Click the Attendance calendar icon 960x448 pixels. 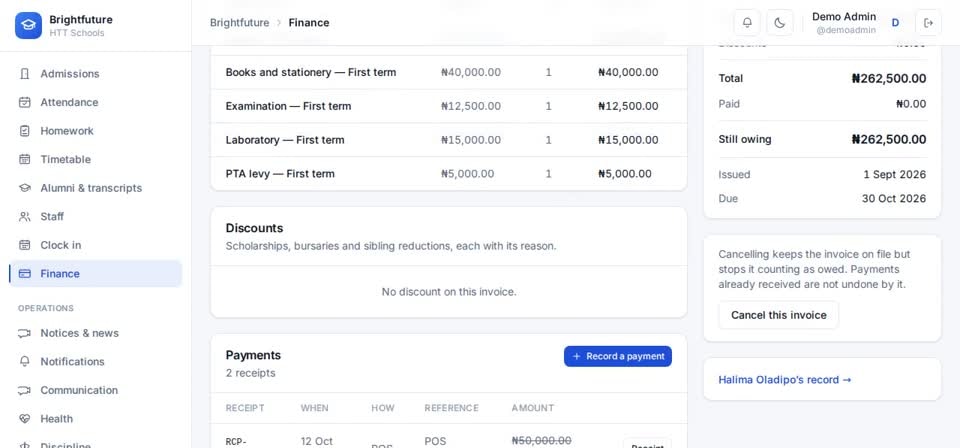24,102
